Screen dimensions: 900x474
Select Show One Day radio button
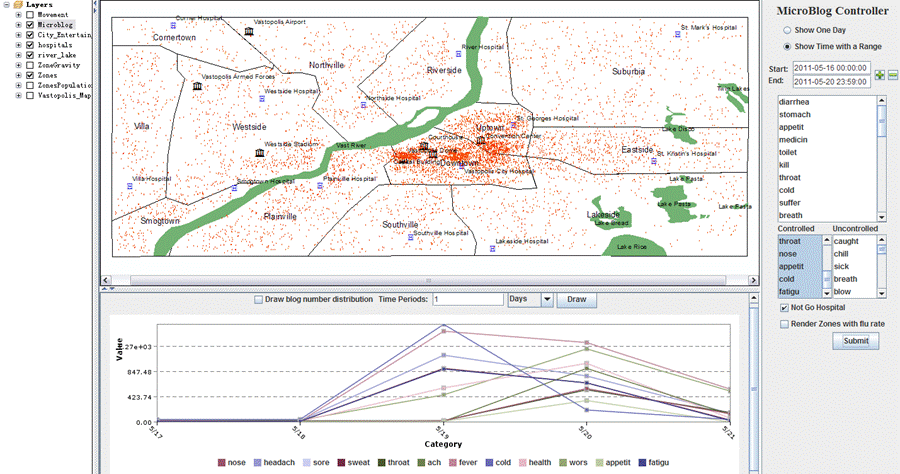pos(787,30)
